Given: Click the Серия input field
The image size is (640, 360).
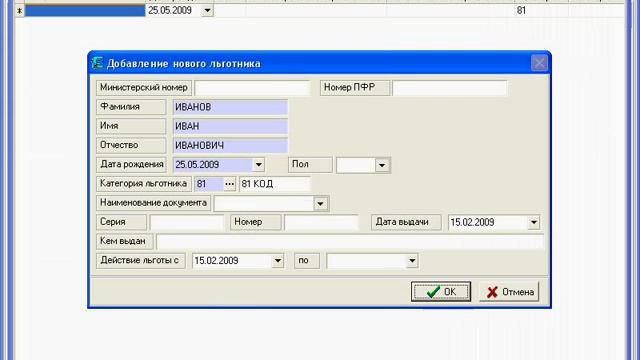Looking at the screenshot, I should click(186, 222).
